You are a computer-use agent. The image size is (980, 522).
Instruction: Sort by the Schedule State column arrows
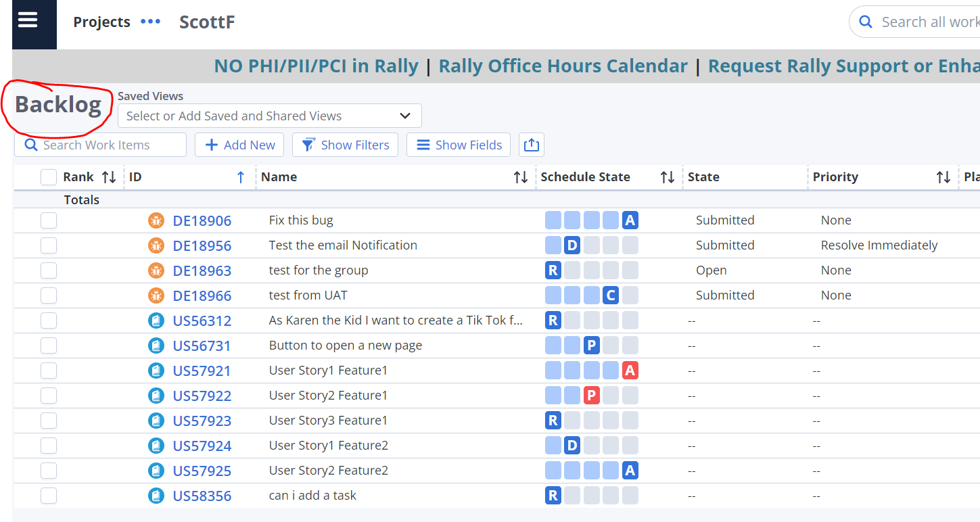pos(668,176)
